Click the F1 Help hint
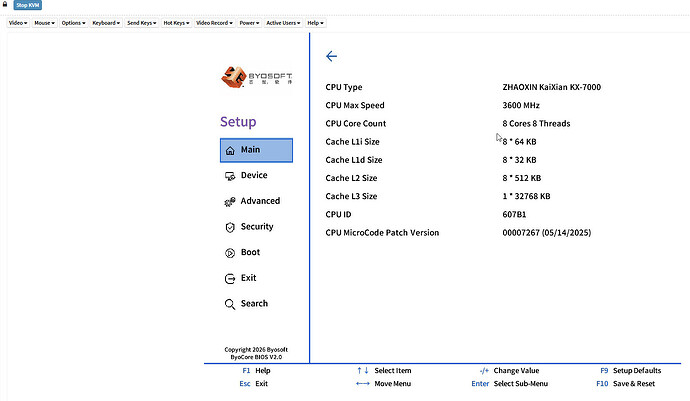This screenshot has width=690, height=401. click(257, 371)
